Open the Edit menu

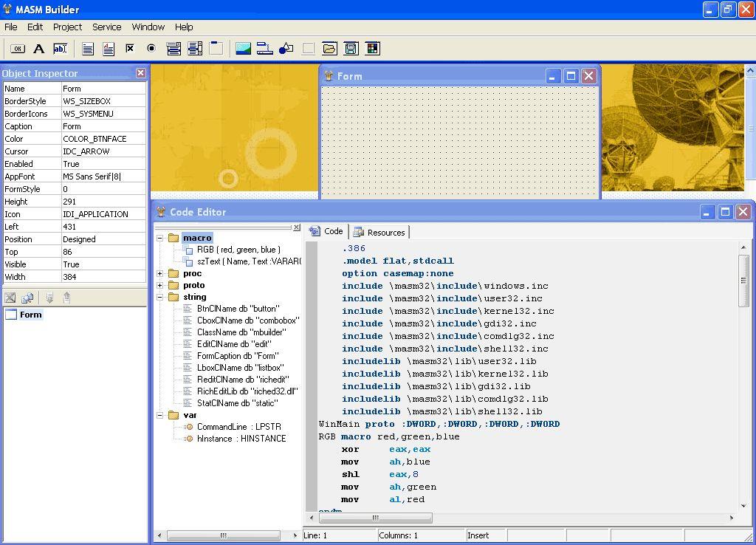(x=35, y=27)
